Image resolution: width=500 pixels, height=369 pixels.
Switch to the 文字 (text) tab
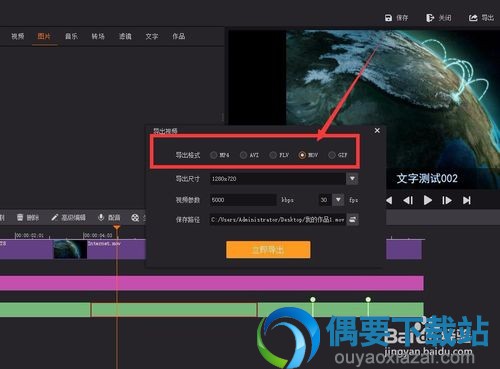[151, 36]
